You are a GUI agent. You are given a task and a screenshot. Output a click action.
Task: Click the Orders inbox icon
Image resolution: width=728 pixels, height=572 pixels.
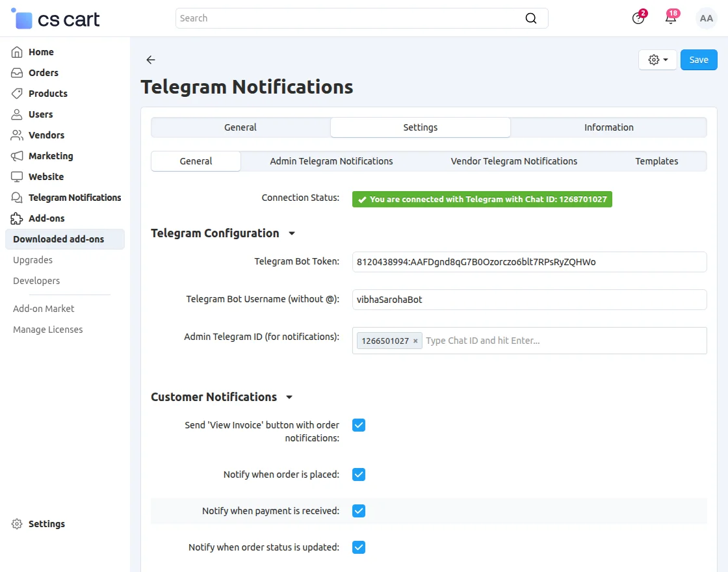click(17, 73)
